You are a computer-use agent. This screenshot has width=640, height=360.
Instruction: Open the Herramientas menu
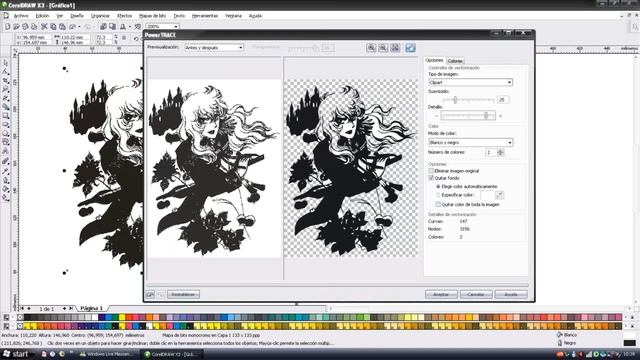205,16
